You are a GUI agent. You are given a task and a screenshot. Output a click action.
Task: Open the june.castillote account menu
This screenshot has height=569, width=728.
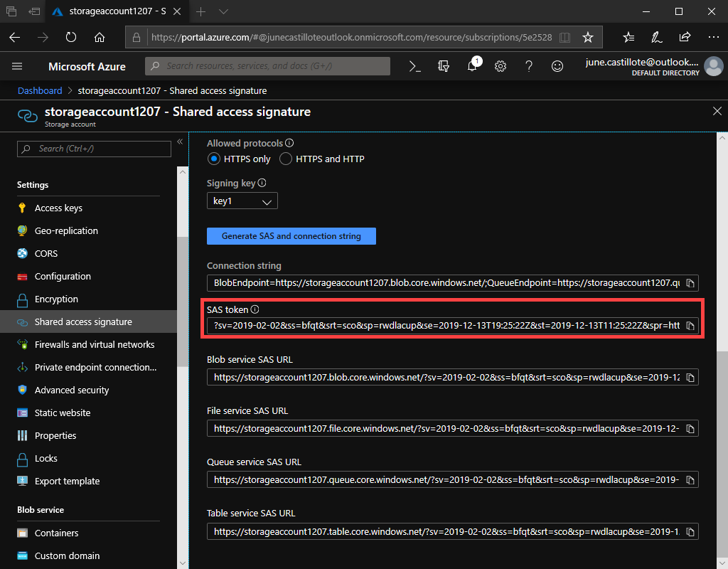(x=654, y=66)
